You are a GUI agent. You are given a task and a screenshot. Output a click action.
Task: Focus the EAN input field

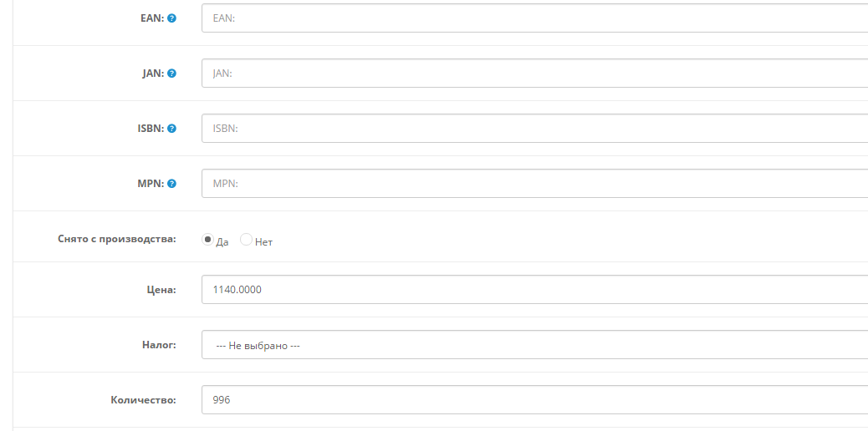click(x=534, y=18)
